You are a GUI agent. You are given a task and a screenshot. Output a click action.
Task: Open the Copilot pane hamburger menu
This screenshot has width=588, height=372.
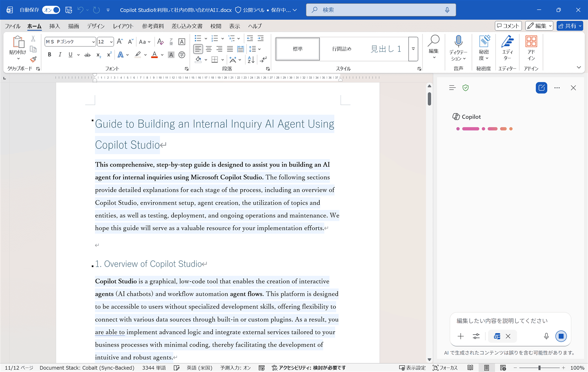point(452,88)
